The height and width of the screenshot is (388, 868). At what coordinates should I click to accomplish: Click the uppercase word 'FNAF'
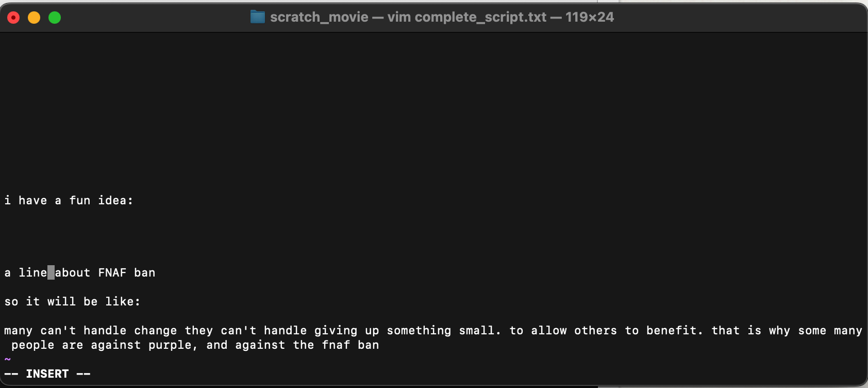coord(112,272)
